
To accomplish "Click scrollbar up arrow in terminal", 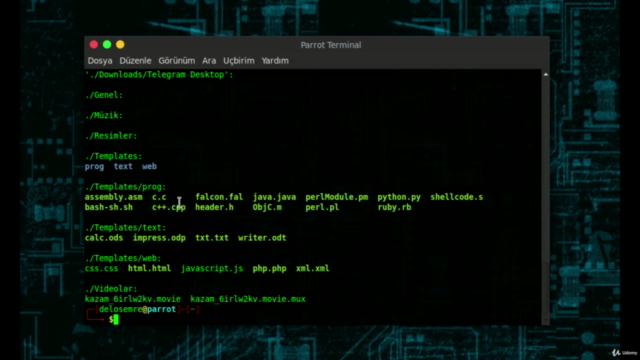I will pyautogui.click(x=546, y=74).
